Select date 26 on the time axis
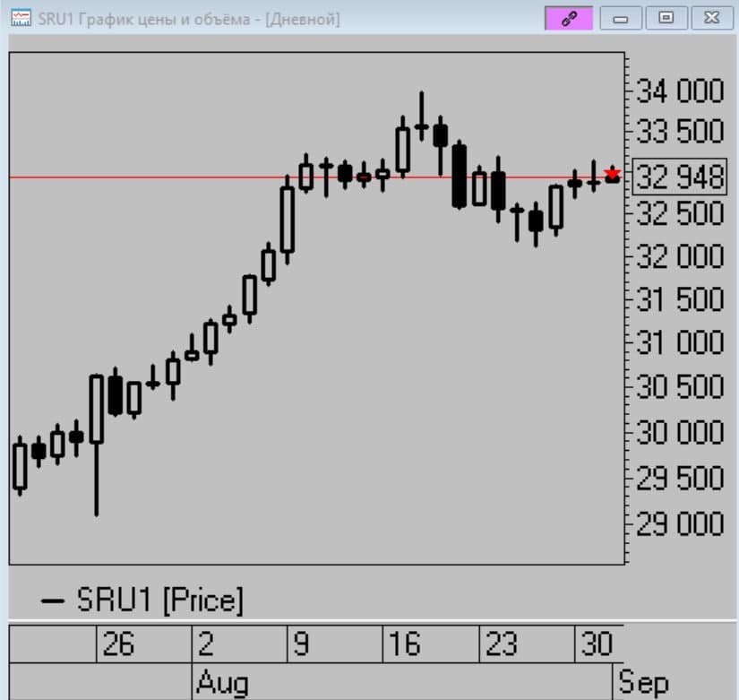This screenshot has height=700, width=739. (119, 644)
